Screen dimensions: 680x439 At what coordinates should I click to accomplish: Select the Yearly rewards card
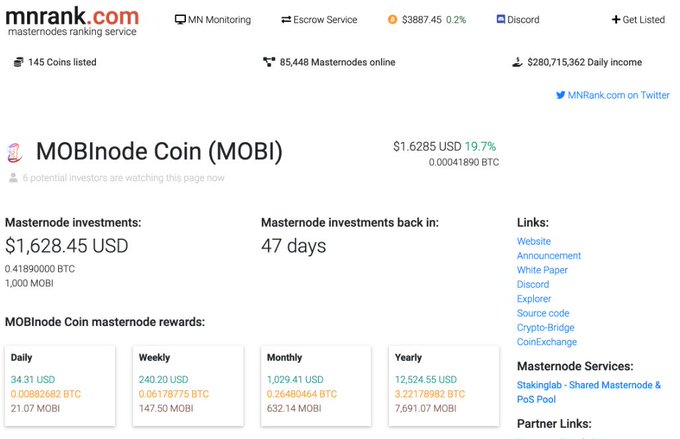[x=444, y=385]
